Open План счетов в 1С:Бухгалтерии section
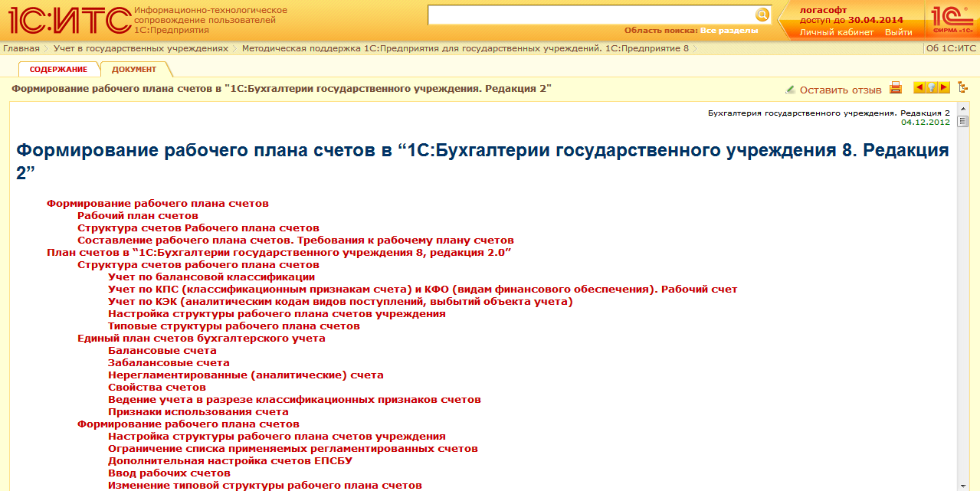 point(279,253)
